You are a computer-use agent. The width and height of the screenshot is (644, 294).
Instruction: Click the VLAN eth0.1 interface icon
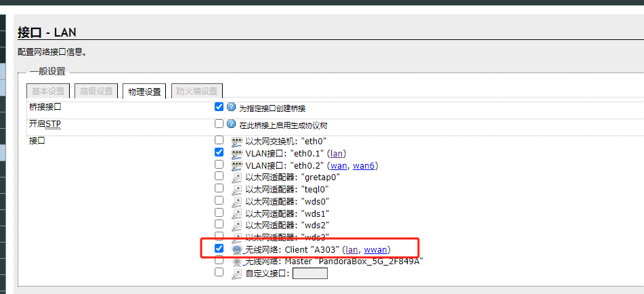tap(237, 154)
